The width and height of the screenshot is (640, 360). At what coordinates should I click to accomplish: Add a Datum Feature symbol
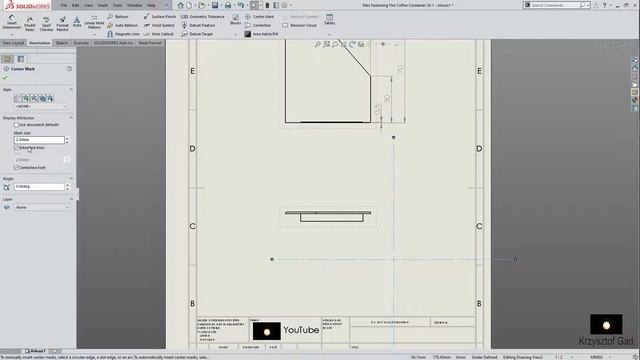(x=198, y=25)
